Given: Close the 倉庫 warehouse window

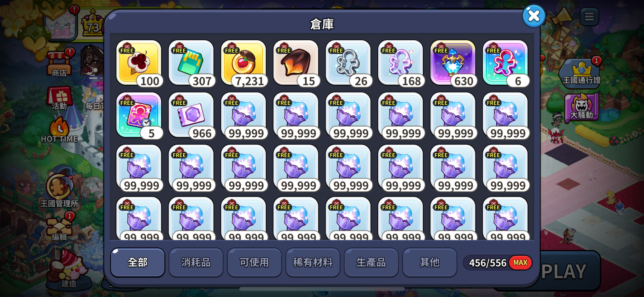Looking at the screenshot, I should (534, 16).
